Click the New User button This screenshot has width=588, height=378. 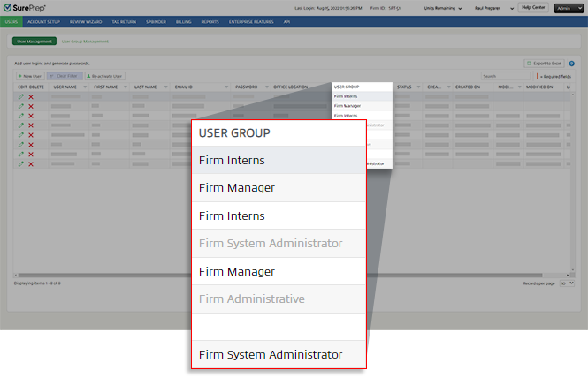[x=30, y=76]
